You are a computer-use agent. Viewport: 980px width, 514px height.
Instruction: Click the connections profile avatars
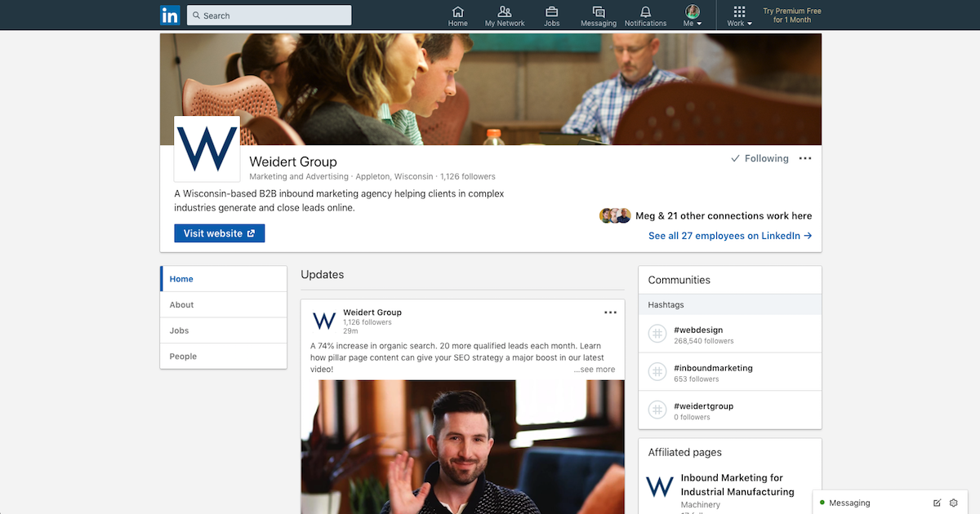coord(615,215)
